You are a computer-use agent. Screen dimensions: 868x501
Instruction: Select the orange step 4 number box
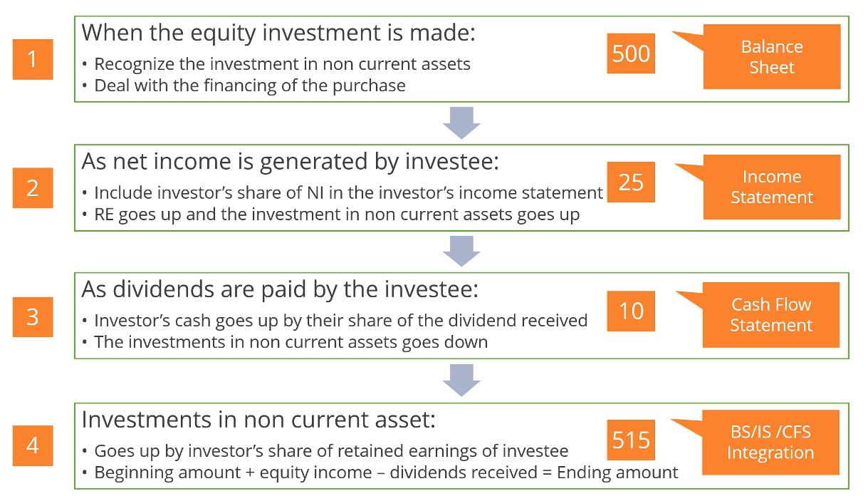(x=33, y=445)
